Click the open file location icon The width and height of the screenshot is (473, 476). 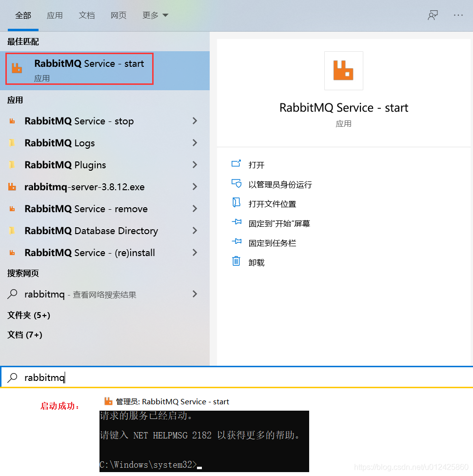pyautogui.click(x=236, y=202)
